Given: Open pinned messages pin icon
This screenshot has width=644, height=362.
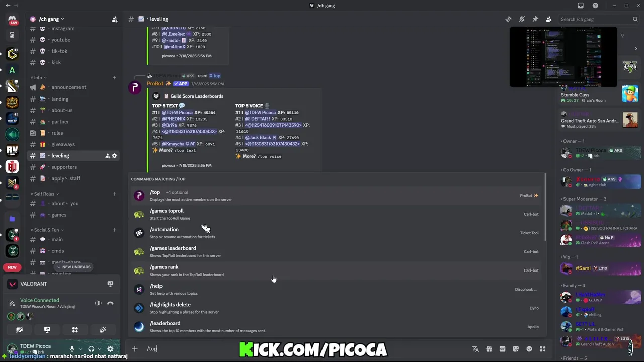Looking at the screenshot, I should 535,19.
